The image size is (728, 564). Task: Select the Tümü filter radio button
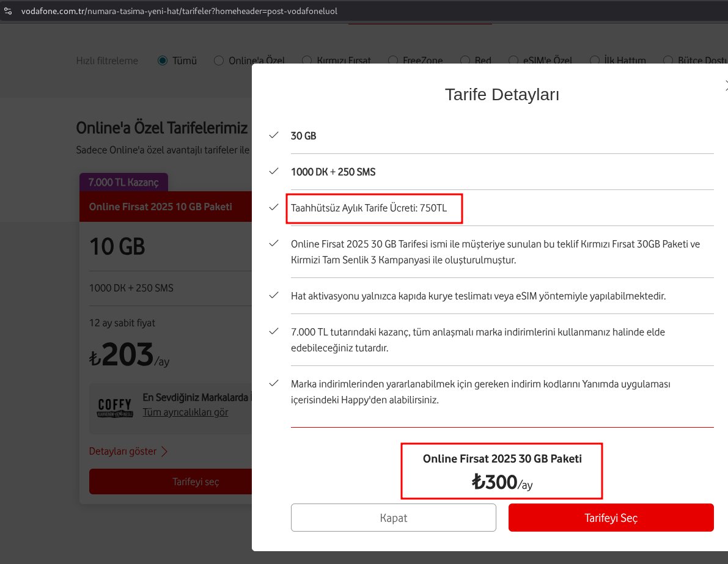(163, 60)
